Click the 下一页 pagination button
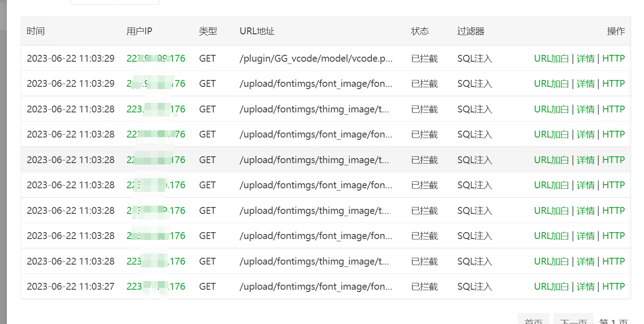This screenshot has height=324, width=644. pos(573,320)
